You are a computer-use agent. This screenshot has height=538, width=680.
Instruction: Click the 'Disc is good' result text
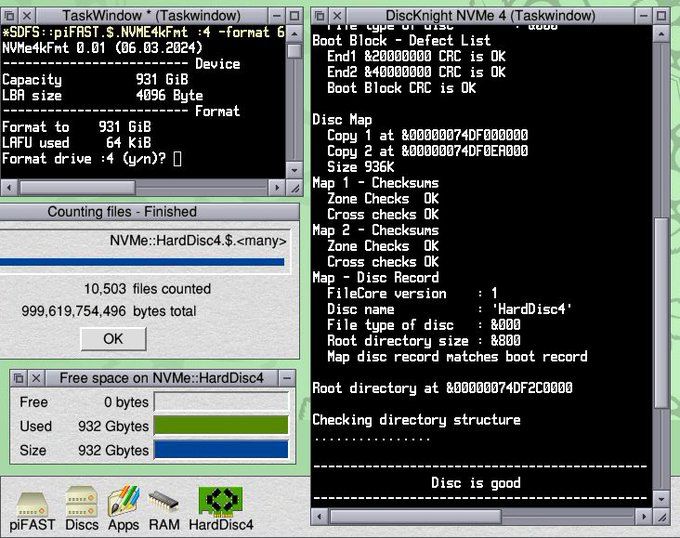pos(476,483)
